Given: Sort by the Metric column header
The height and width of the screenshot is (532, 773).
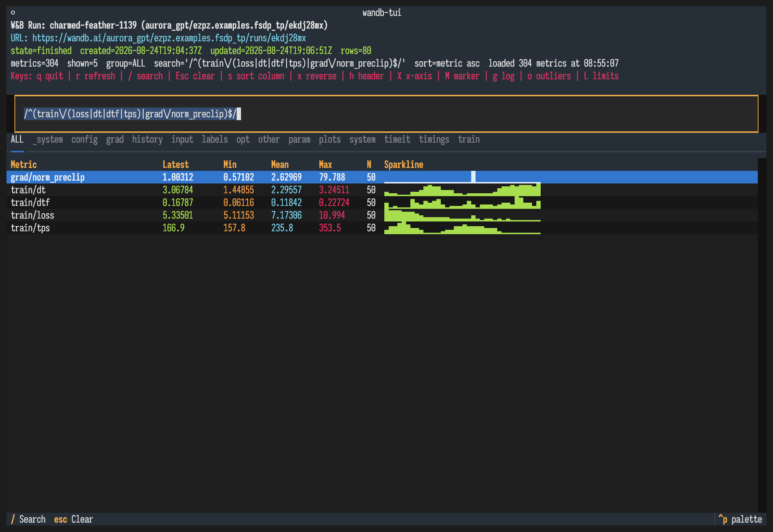Looking at the screenshot, I should 24,165.
